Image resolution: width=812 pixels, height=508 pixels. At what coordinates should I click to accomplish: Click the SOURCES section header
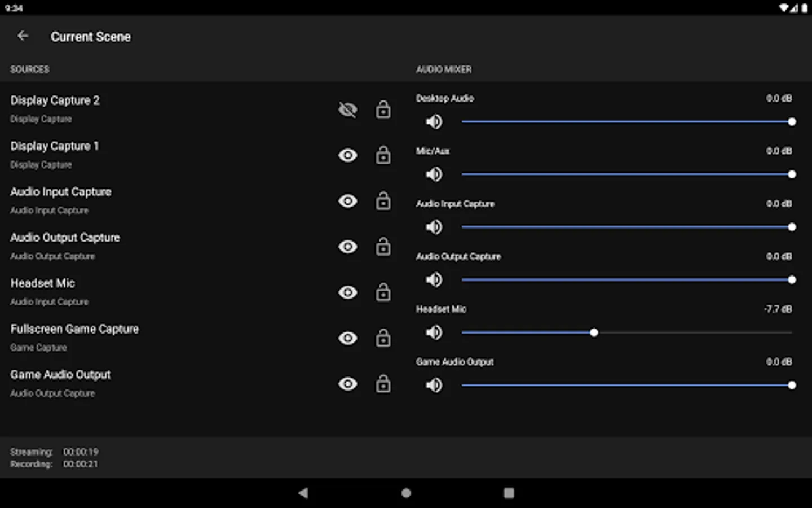pyautogui.click(x=30, y=69)
